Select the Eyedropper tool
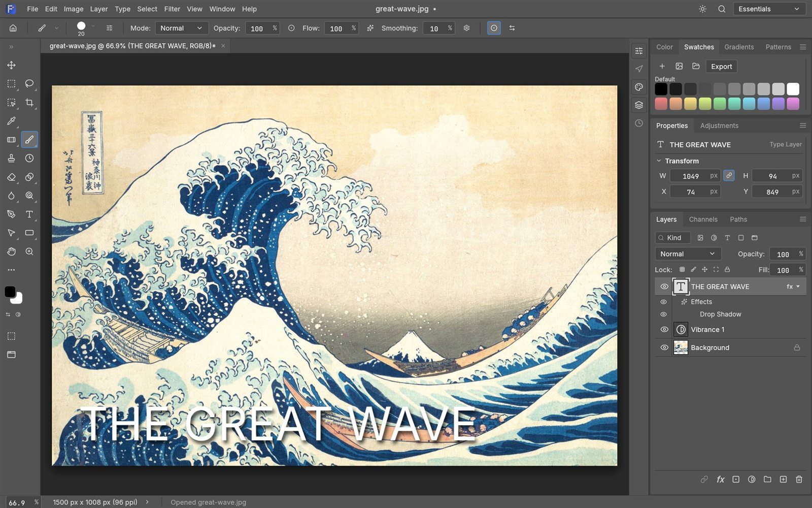The image size is (812, 508). 11,121
